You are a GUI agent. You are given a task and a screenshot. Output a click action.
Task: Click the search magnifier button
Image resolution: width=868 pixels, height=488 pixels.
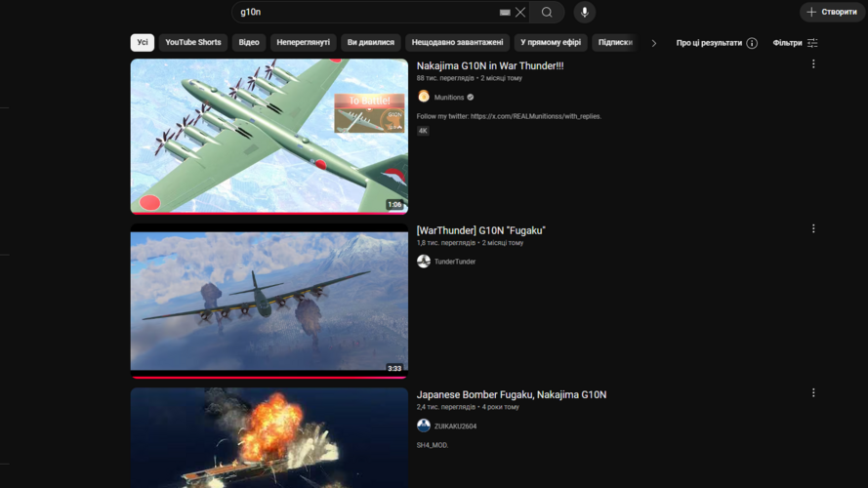pyautogui.click(x=547, y=12)
